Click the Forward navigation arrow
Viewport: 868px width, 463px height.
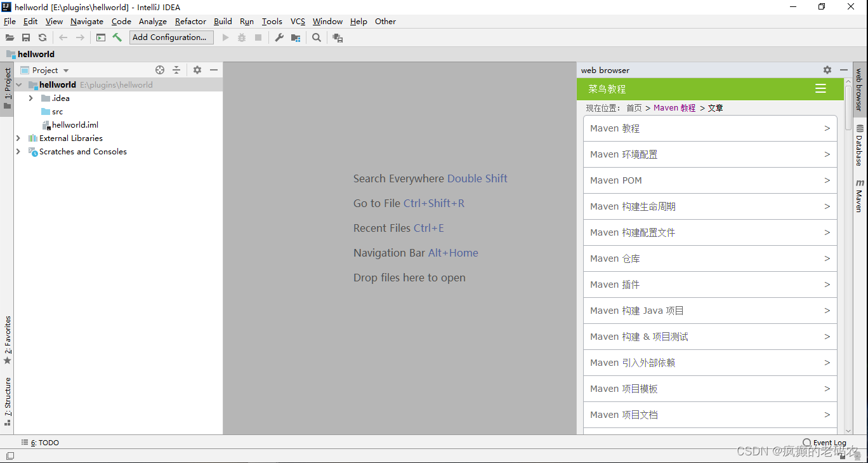pyautogui.click(x=80, y=38)
